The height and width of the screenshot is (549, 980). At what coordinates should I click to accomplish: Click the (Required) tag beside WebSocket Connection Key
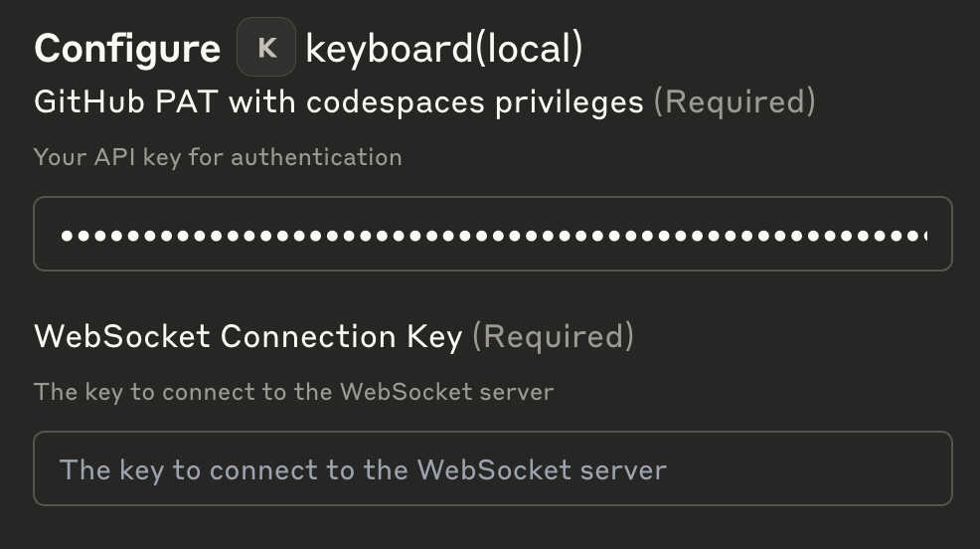(x=554, y=336)
